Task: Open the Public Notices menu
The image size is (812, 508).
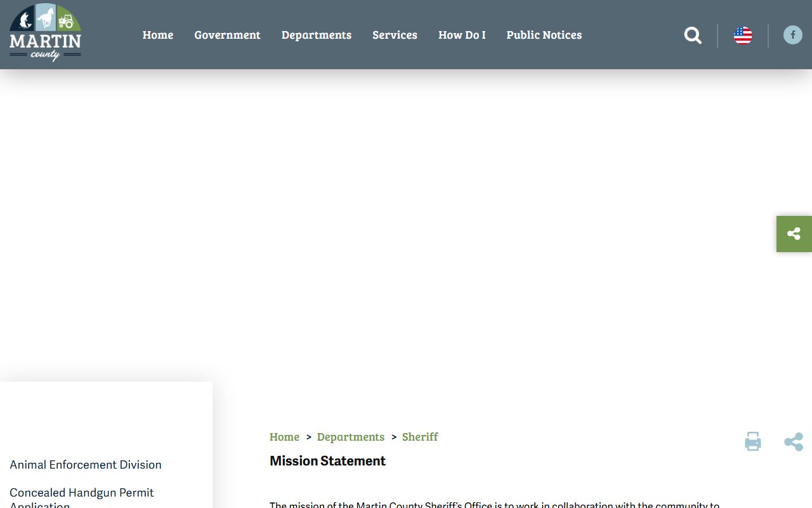Action: (x=544, y=35)
